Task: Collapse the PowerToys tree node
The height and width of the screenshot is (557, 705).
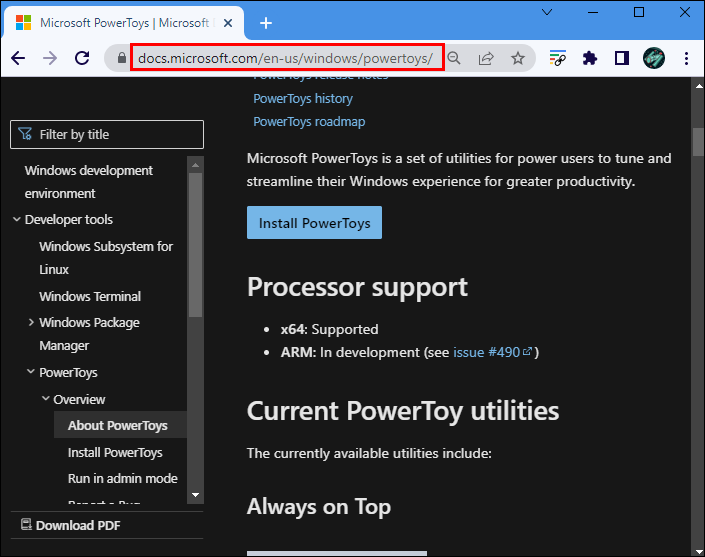Action: [x=31, y=373]
